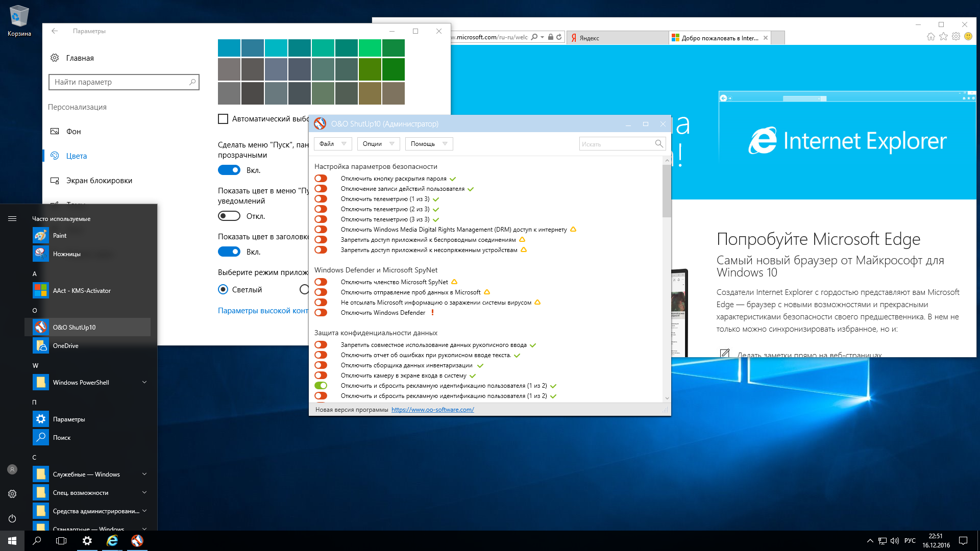This screenshot has height=551, width=980.
Task: Open the network icon in system tray
Action: tap(882, 541)
